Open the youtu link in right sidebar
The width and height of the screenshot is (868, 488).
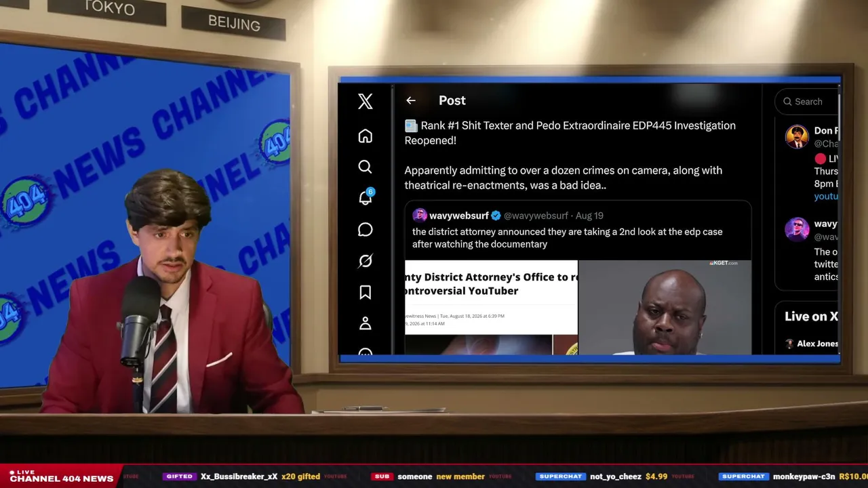tap(826, 197)
